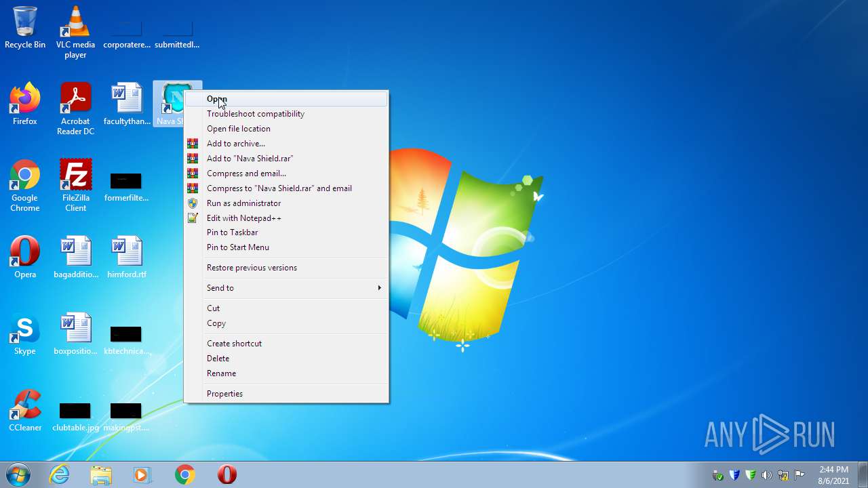868x488 pixels.
Task: Choose Troubleshoot compatibility
Action: (x=286, y=114)
